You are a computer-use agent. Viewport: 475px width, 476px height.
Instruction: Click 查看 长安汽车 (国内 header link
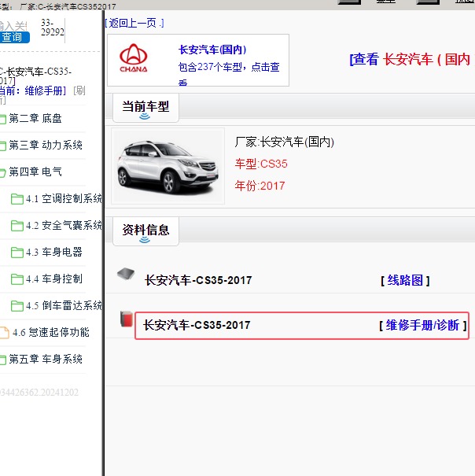(410, 59)
